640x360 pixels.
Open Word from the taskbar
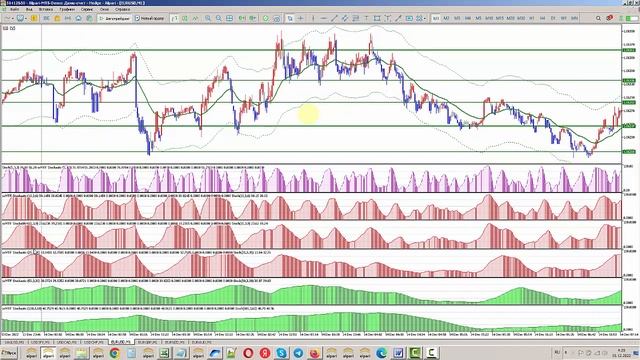coord(398,353)
